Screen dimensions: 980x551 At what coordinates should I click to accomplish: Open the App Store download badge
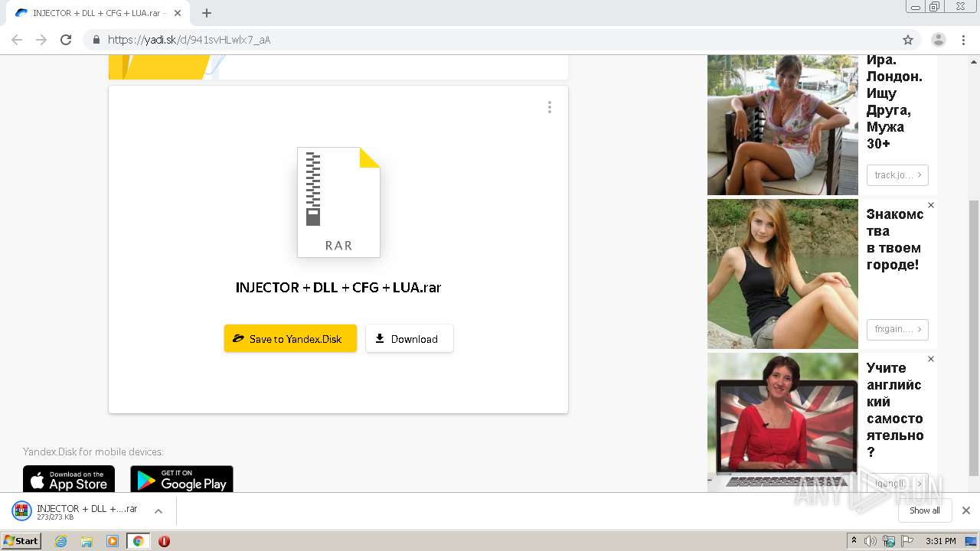pos(69,479)
